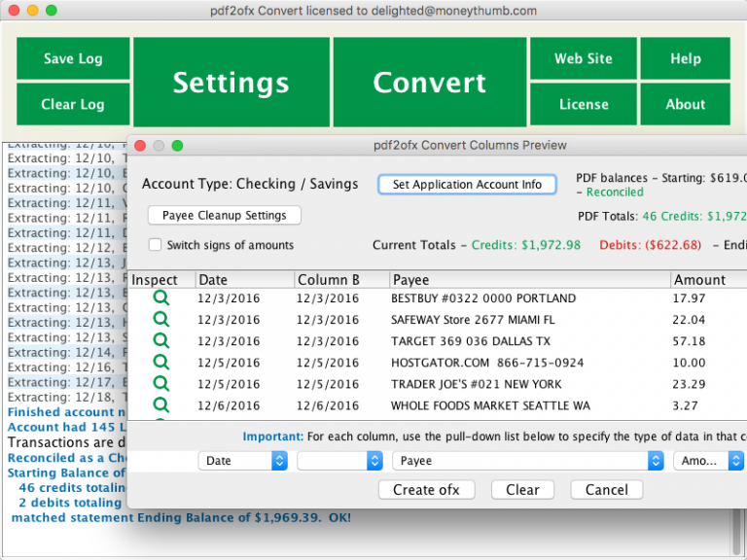This screenshot has width=747, height=560.
Task: Zoom the Columns Preview dialog with green button
Action: point(177,145)
